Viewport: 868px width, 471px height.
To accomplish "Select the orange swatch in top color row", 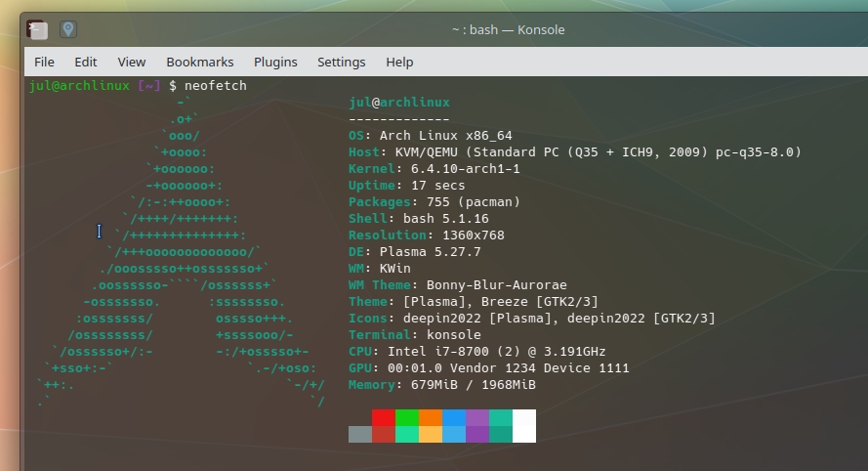I will pyautogui.click(x=431, y=417).
